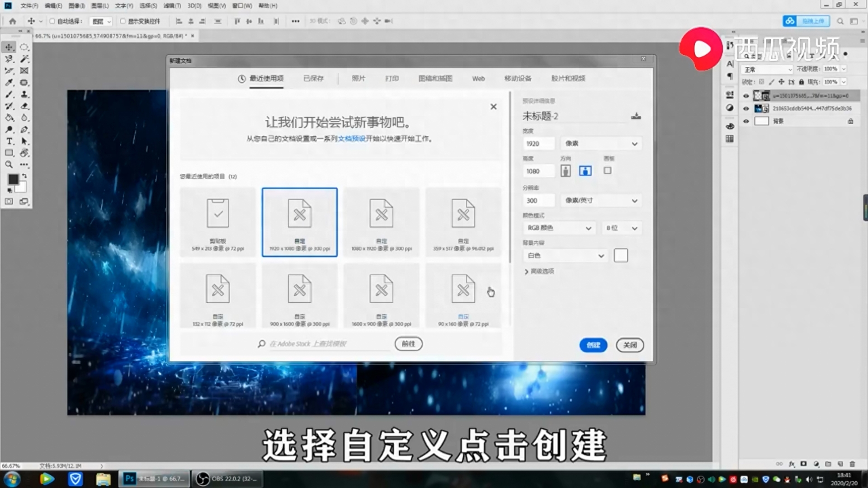This screenshot has width=868, height=488.
Task: Hide the 背景 (Background) layer
Action: tap(746, 121)
